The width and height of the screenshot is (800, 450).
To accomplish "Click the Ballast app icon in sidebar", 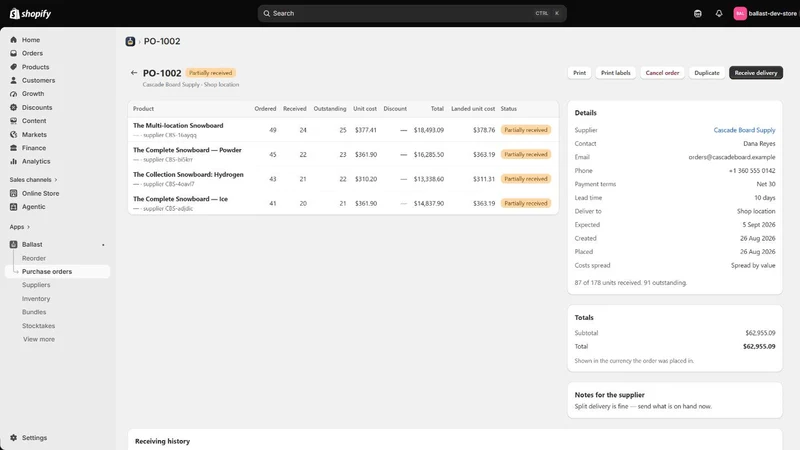I will click(13, 244).
